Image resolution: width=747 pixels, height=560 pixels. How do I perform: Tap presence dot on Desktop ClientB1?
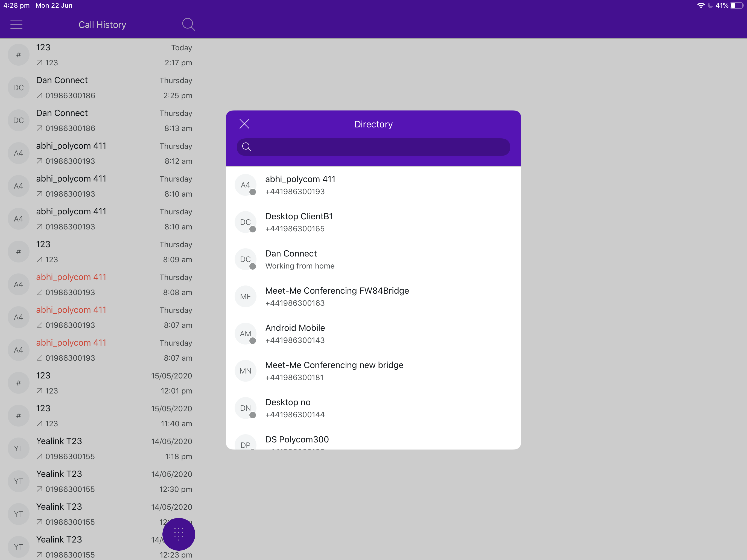point(252,229)
